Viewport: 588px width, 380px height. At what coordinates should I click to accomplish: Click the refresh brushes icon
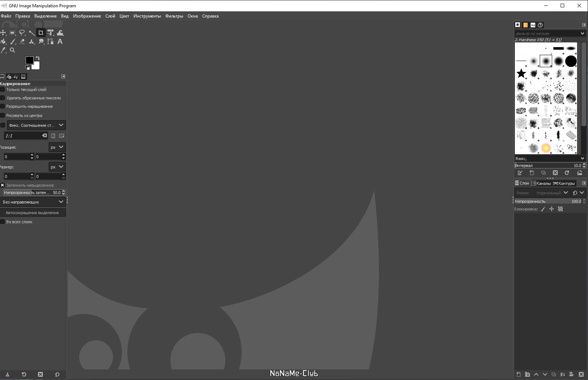(567, 173)
